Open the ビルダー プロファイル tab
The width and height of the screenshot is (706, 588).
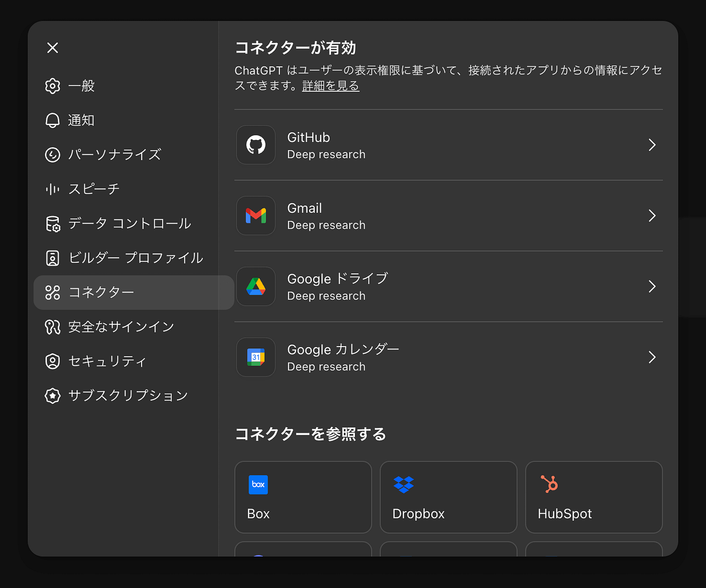click(x=133, y=258)
